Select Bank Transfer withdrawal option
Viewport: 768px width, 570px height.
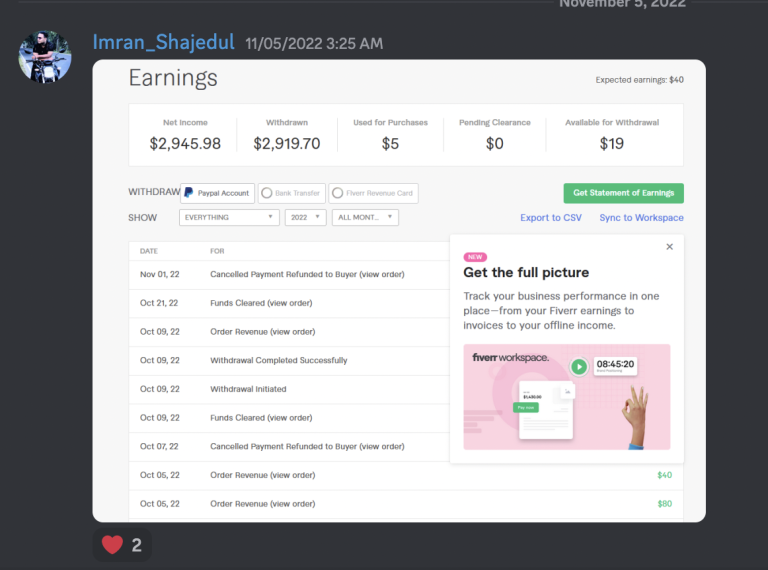point(290,193)
